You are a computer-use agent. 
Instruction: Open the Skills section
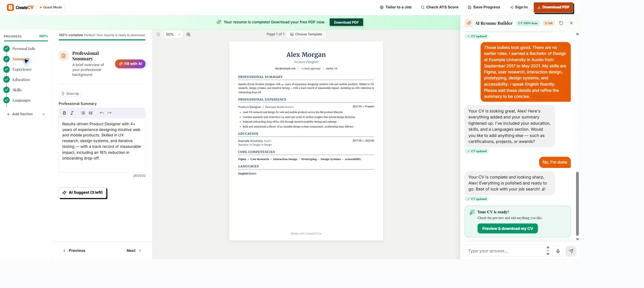(x=17, y=90)
